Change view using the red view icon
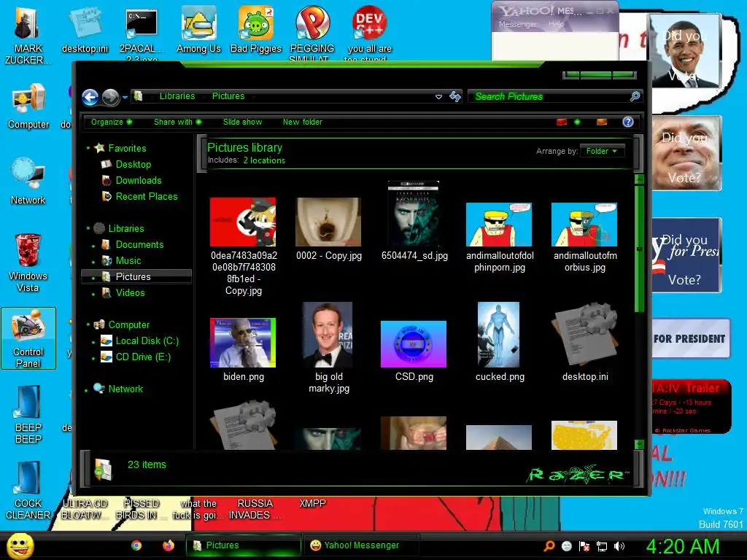747x560 pixels. coord(562,122)
